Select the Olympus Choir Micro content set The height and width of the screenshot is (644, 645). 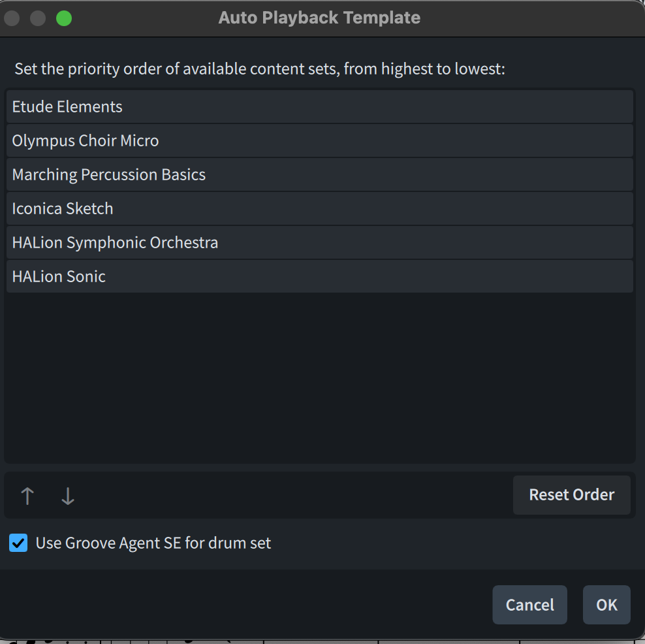point(320,141)
